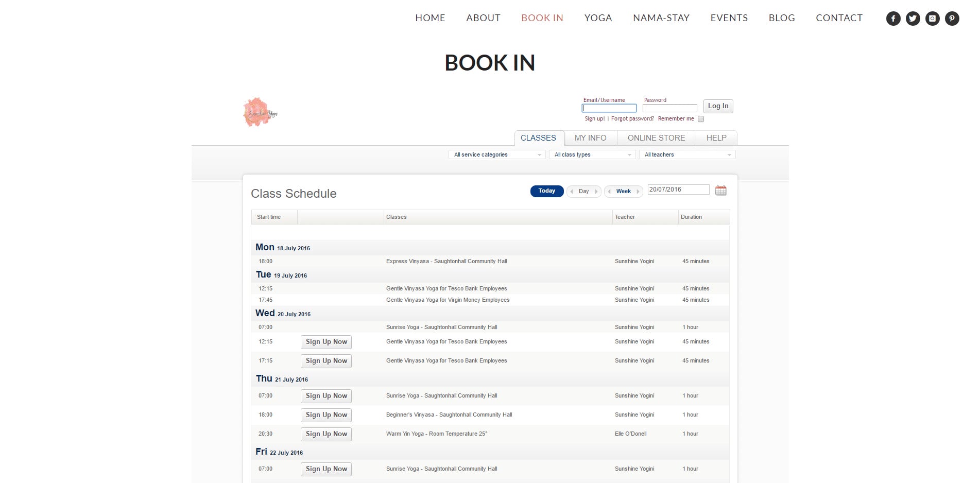The width and height of the screenshot is (980, 483).
Task: Open the YOGA menu item
Action: (x=598, y=18)
